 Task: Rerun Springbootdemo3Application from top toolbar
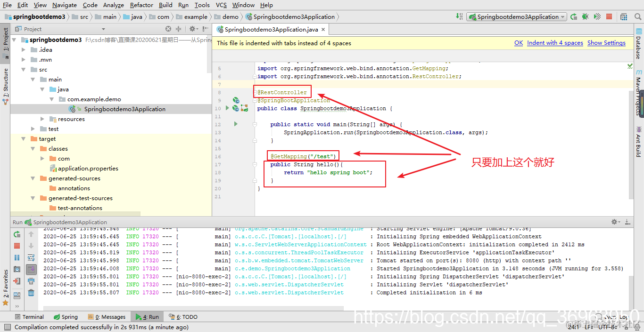coord(574,16)
